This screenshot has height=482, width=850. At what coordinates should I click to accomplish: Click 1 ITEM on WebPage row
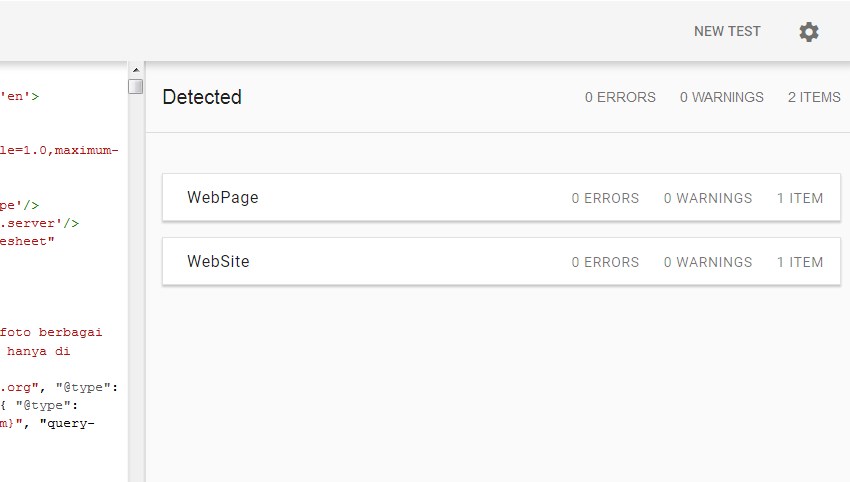(800, 198)
